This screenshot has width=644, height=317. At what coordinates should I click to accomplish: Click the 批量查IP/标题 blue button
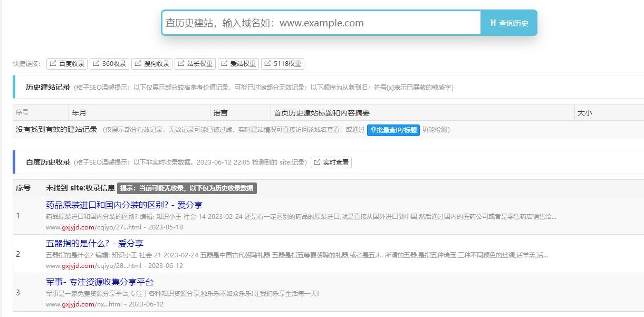click(x=393, y=130)
